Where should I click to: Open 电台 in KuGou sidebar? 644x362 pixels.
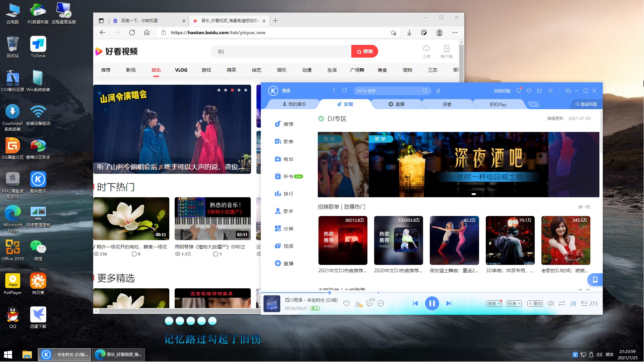pos(284,159)
